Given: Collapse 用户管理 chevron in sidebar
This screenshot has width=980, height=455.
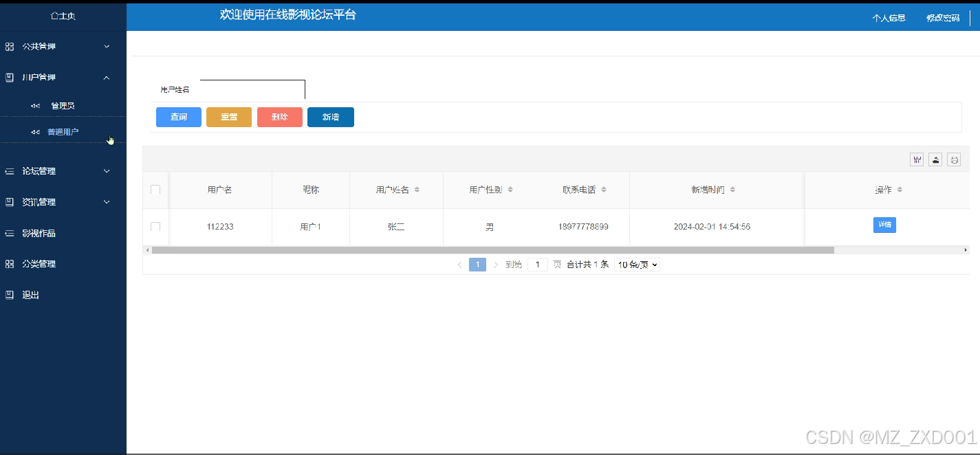Looking at the screenshot, I should pos(107,78).
